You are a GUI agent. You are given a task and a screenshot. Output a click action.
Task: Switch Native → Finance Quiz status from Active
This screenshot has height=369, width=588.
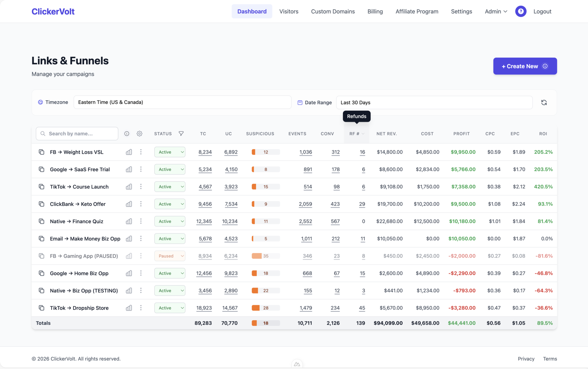(x=170, y=221)
